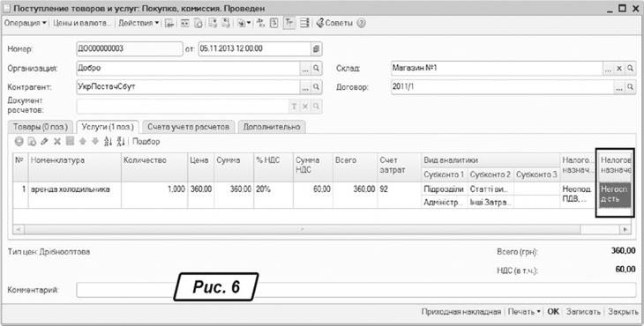Focus the Комментарий input field
The image size is (644, 326).
click(x=356, y=290)
